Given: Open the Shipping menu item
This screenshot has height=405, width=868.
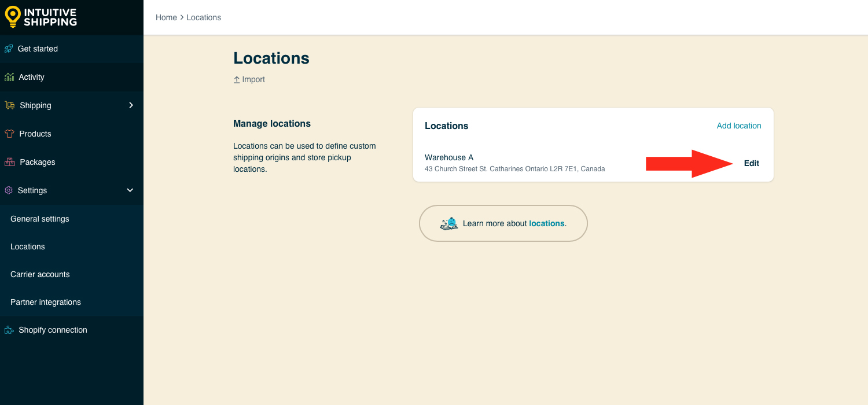Looking at the screenshot, I should click(x=35, y=105).
